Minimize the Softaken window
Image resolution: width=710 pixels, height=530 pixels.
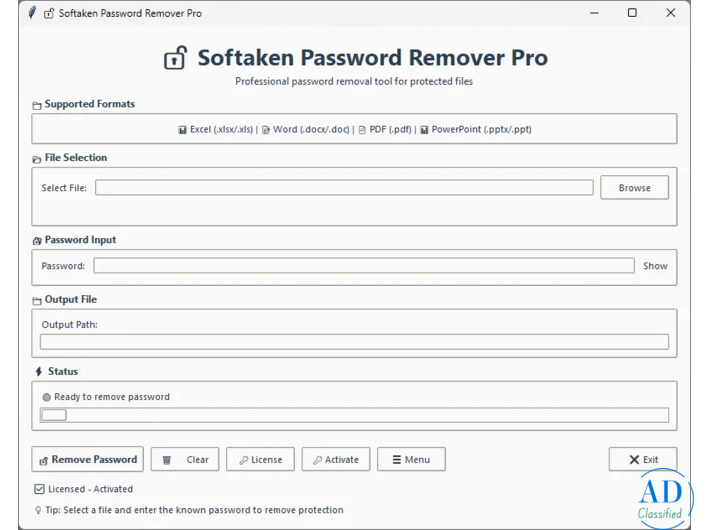[595, 13]
